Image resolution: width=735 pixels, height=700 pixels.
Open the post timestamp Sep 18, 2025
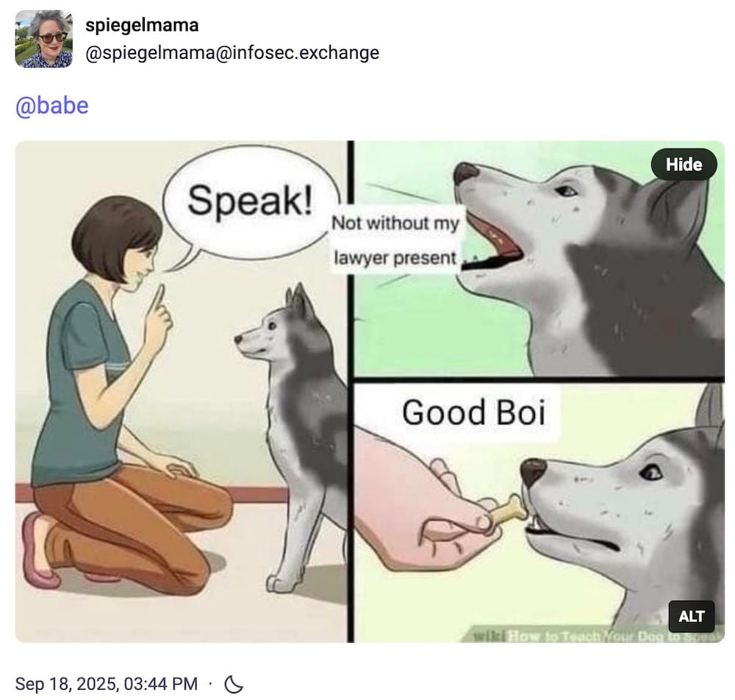coord(107,684)
